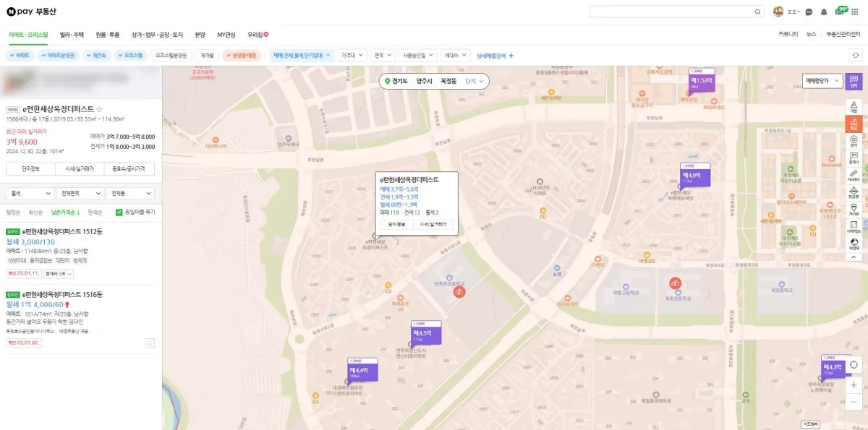Open the 가격대 price dropdown

(x=352, y=55)
